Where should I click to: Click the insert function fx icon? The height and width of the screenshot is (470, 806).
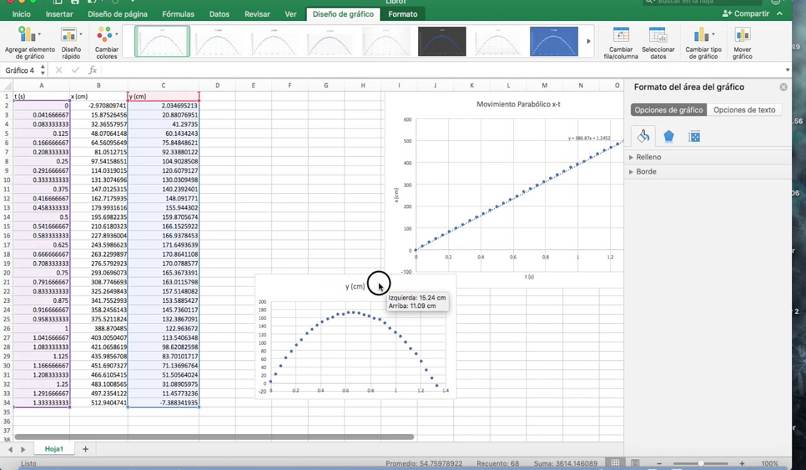coord(93,70)
